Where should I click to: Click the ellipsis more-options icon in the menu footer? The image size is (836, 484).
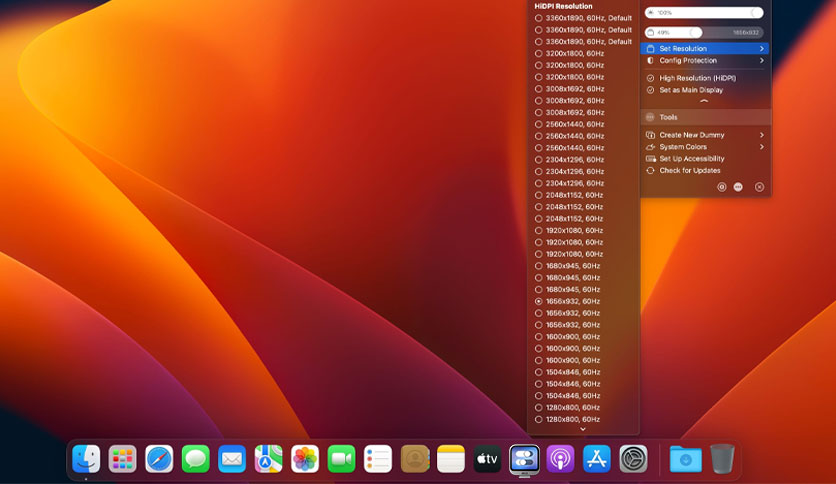click(738, 187)
